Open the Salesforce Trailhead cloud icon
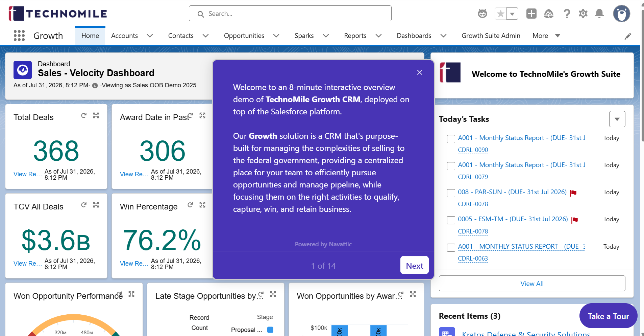644x336 pixels. point(549,14)
